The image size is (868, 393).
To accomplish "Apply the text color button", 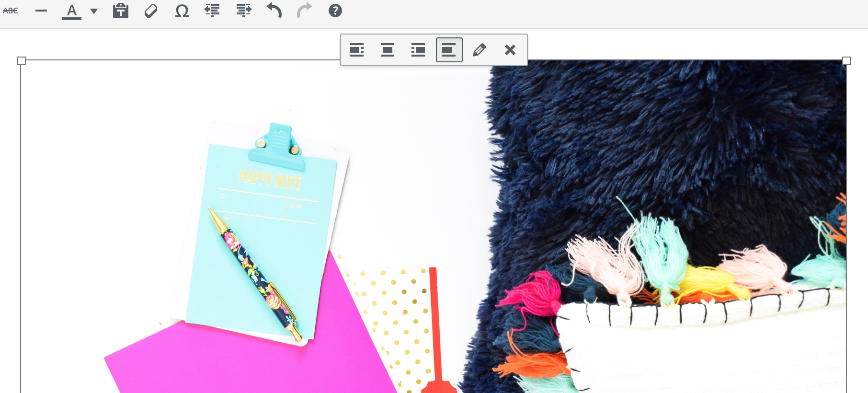I will pos(72,11).
